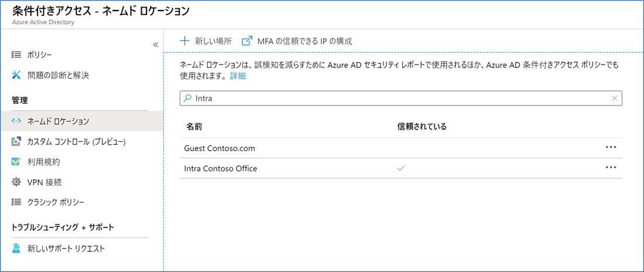This screenshot has width=644, height=272.
Task: Click the トラブルシューティング + サポート heading
Action: [63, 227]
